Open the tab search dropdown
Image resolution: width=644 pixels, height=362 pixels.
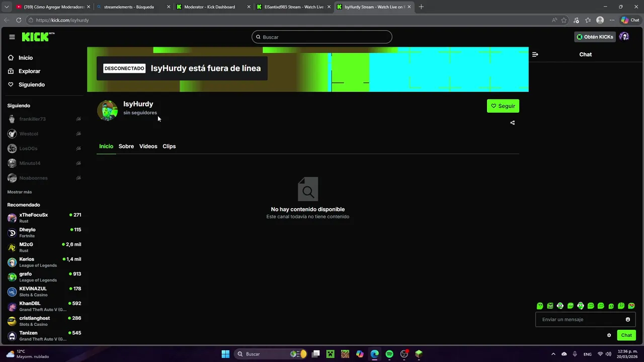pyautogui.click(x=7, y=7)
